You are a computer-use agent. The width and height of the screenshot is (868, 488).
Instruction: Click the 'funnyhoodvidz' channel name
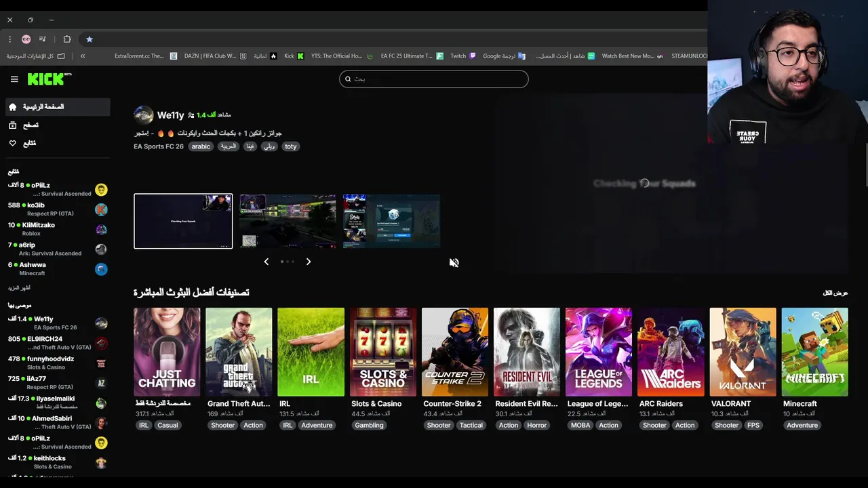51,359
